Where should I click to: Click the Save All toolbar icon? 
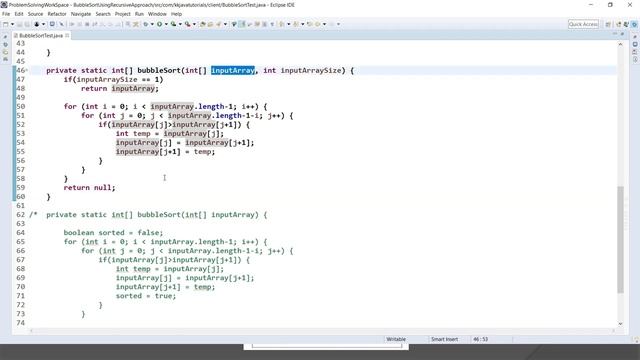tap(26, 24)
